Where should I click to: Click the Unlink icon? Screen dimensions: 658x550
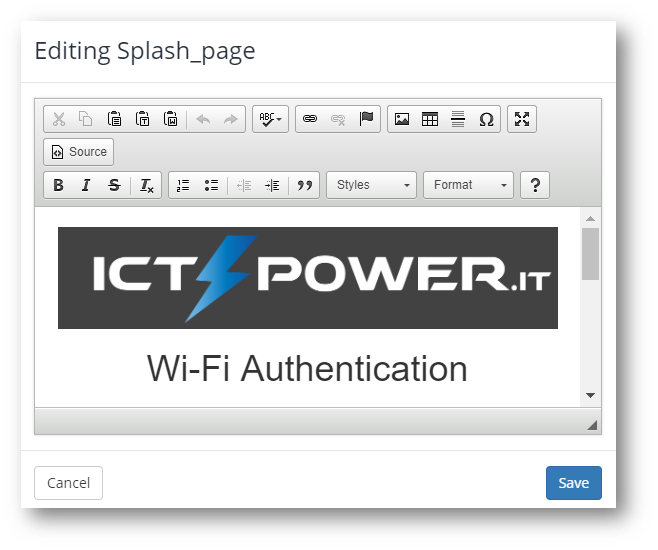coord(338,119)
